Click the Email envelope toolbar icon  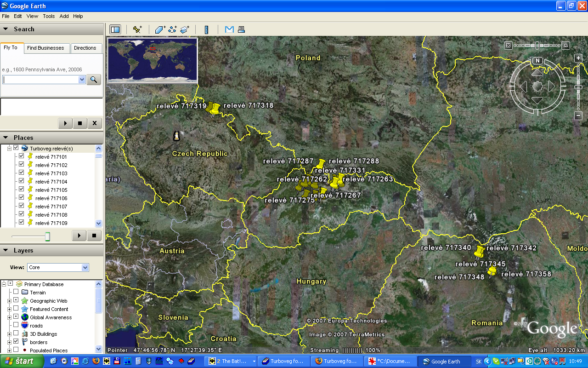coord(229,29)
